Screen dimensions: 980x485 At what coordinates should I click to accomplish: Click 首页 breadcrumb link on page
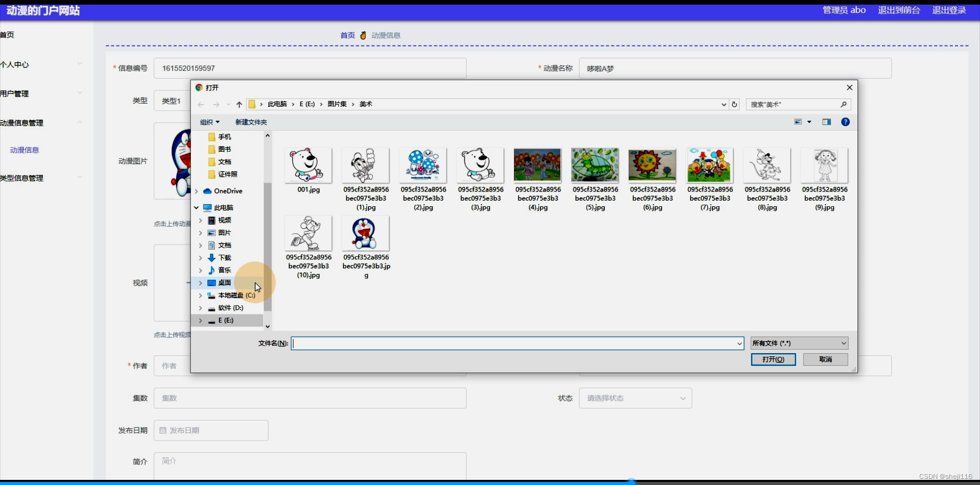[348, 35]
